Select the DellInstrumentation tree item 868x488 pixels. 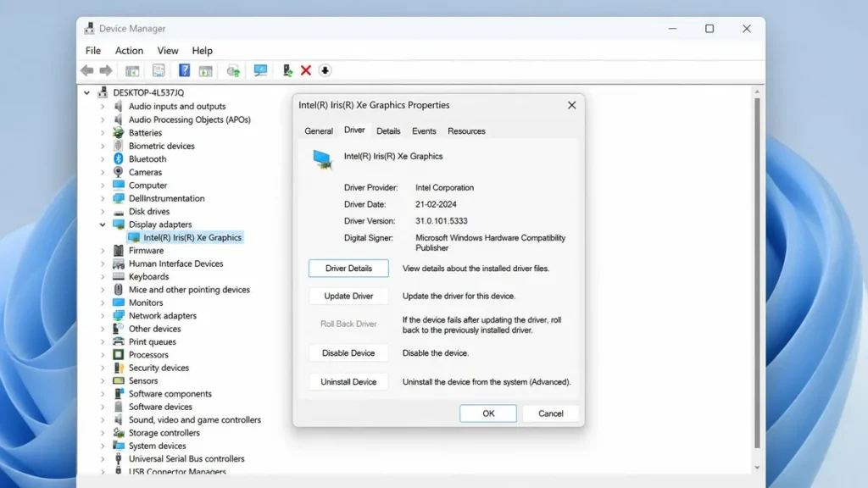tap(167, 198)
